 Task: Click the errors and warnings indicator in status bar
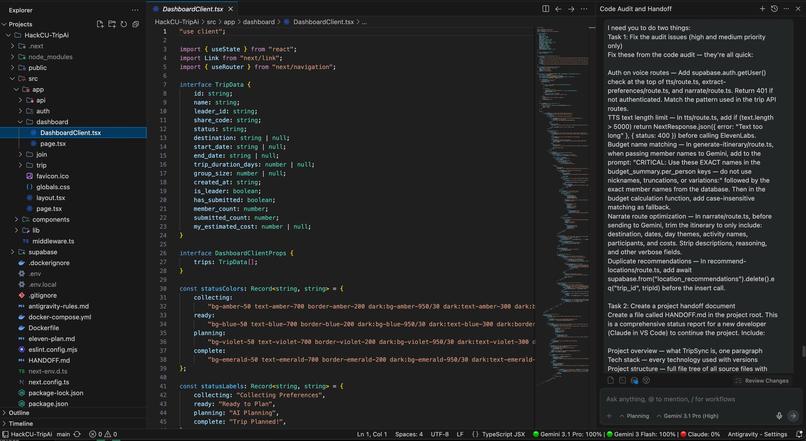(x=103, y=434)
